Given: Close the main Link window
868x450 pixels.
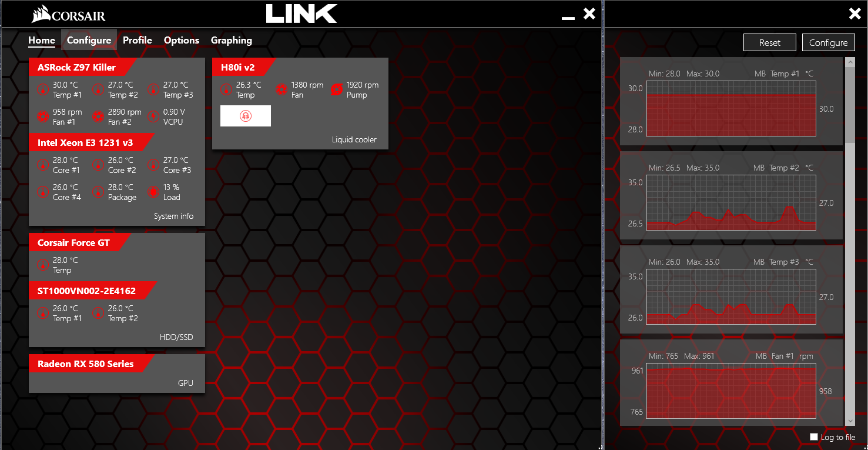Looking at the screenshot, I should (589, 14).
